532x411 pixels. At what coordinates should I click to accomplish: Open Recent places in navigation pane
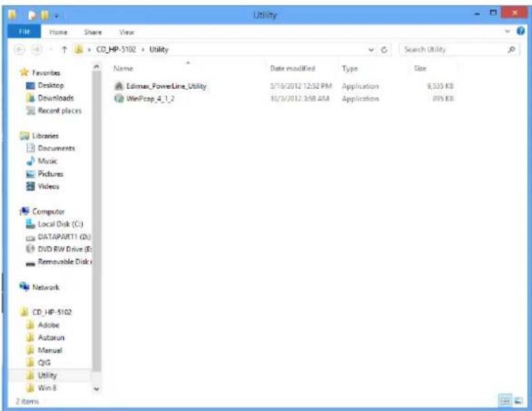click(60, 111)
